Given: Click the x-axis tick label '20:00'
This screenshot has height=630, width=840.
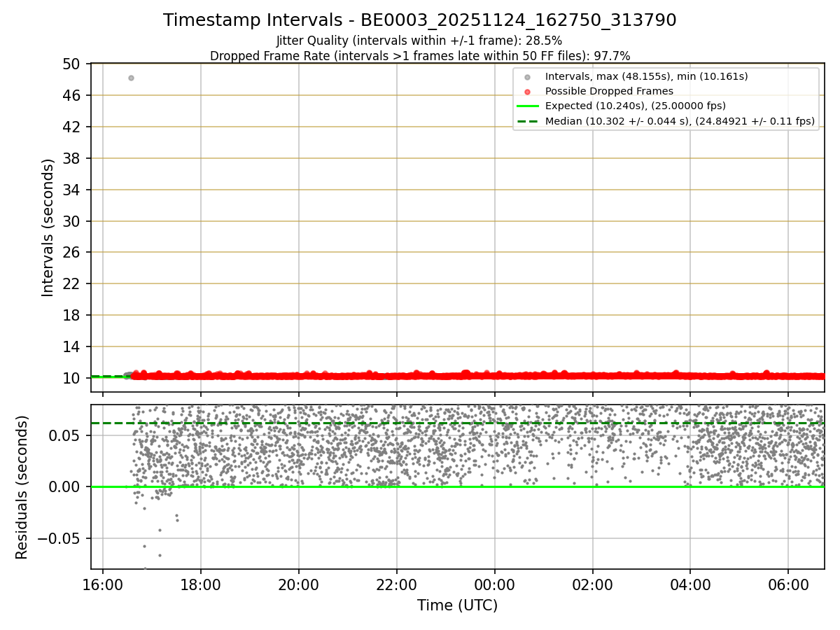Looking at the screenshot, I should click(x=299, y=585).
